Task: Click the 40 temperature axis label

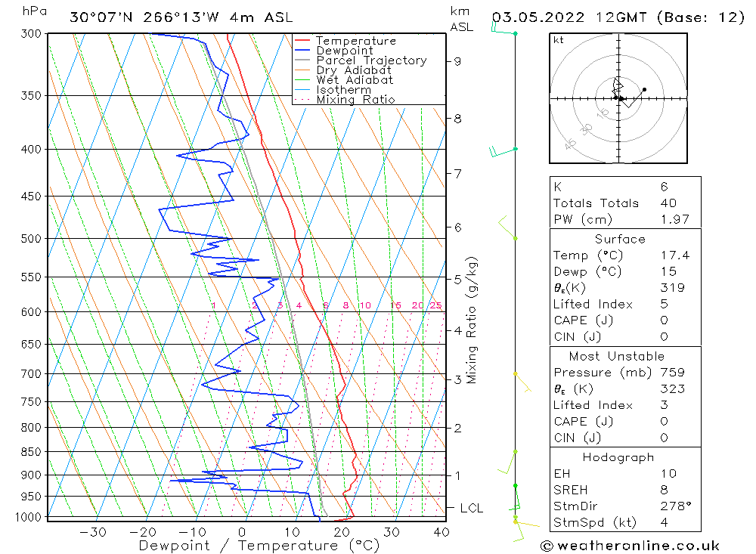Action: 442,532
